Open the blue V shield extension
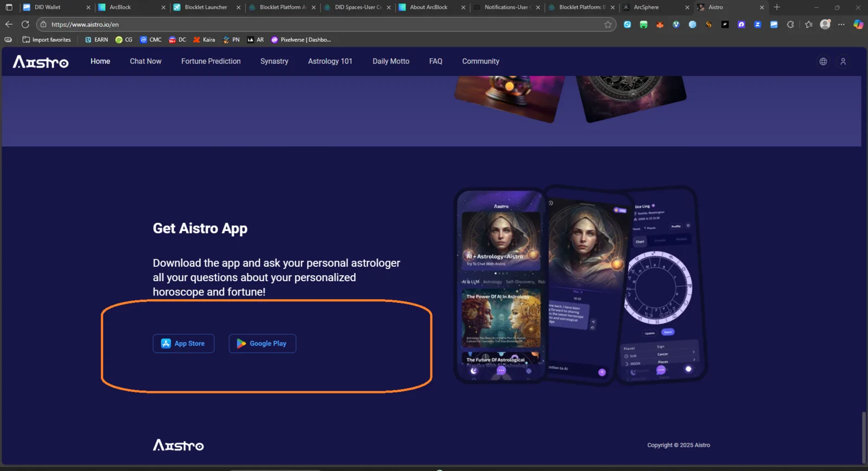The height and width of the screenshot is (471, 868). (676, 24)
